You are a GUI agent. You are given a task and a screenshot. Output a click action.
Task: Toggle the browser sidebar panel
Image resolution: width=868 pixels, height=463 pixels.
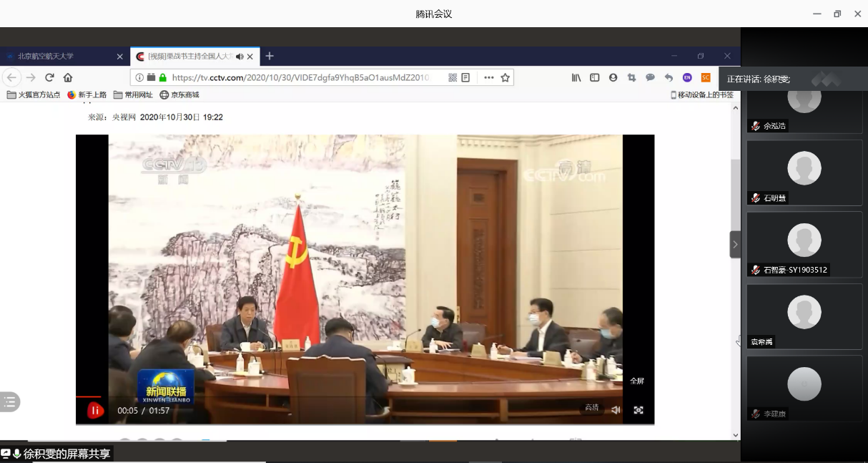click(x=595, y=77)
